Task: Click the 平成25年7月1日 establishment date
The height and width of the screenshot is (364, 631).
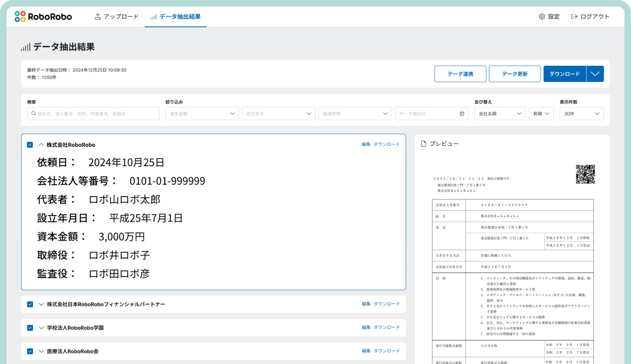Action: (x=146, y=218)
